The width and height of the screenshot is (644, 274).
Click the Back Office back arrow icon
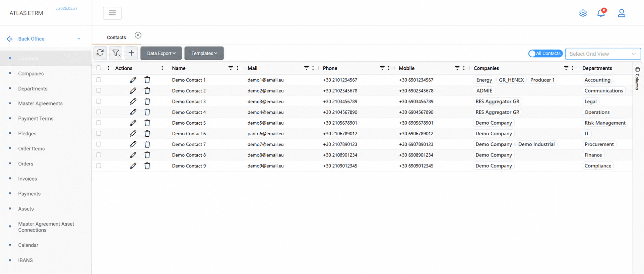pos(10,39)
